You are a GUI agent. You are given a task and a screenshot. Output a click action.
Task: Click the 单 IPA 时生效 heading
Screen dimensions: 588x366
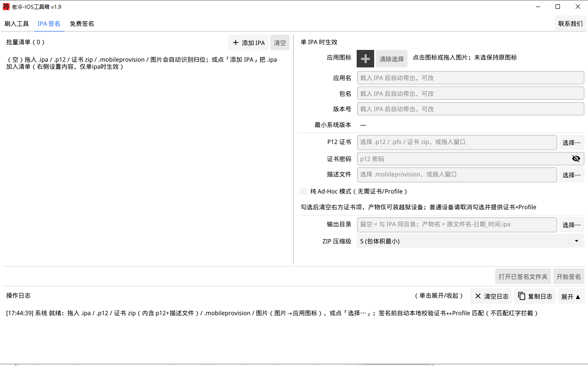coord(319,42)
